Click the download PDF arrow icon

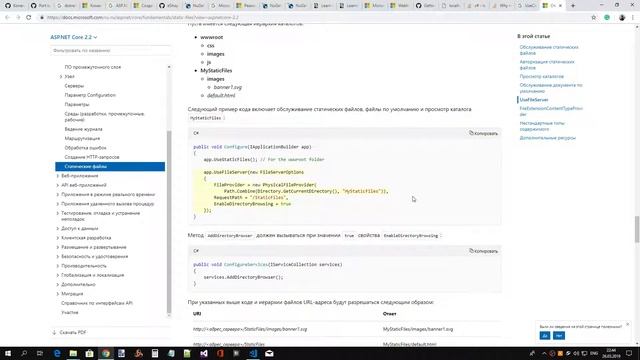click(x=54, y=333)
